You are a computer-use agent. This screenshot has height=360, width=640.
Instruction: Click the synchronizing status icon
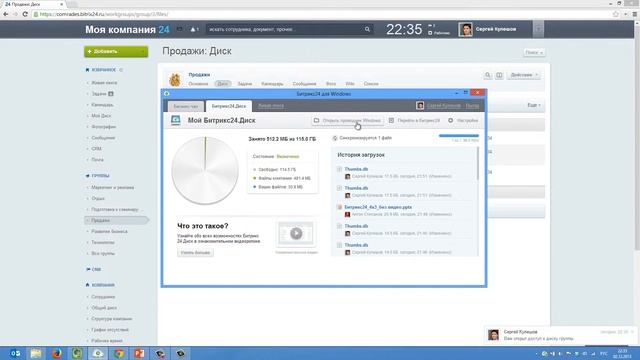[x=335, y=138]
